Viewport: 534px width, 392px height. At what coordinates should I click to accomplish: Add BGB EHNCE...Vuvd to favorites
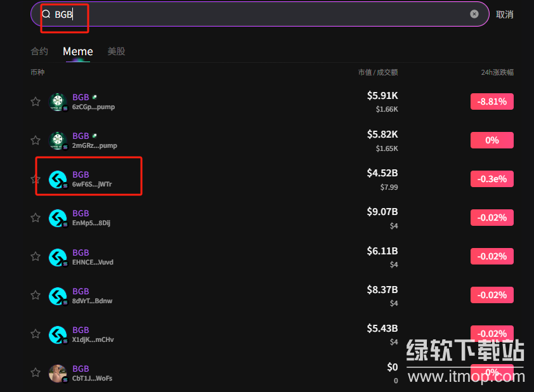click(36, 256)
